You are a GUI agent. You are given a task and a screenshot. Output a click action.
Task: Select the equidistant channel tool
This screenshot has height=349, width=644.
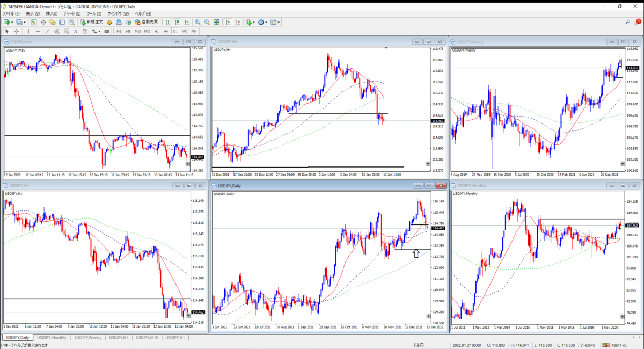(57, 31)
